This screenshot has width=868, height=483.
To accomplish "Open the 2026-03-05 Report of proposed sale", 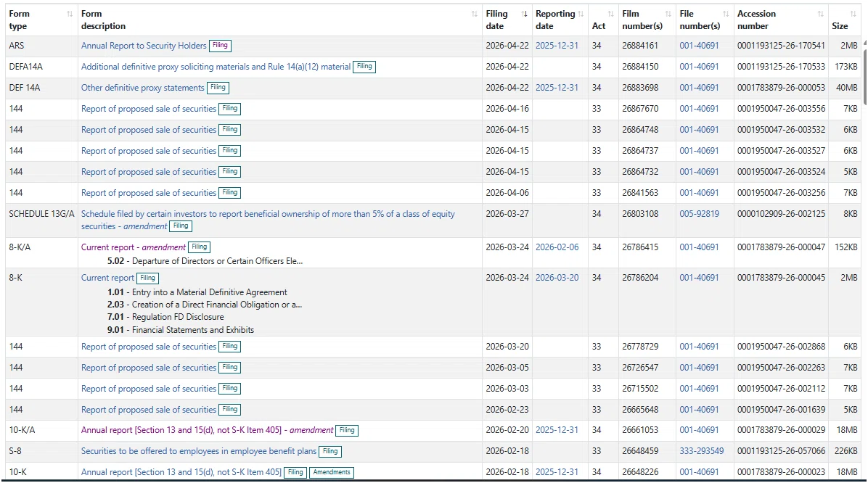I will 148,368.
